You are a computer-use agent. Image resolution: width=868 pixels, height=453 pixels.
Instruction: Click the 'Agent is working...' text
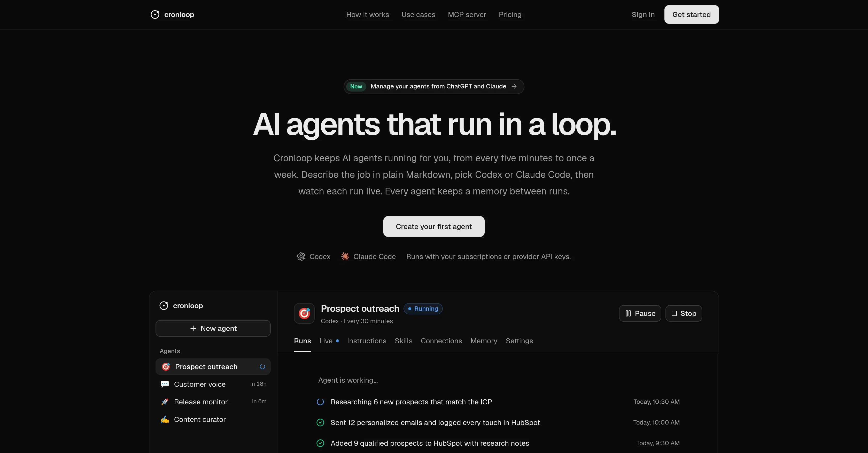(348, 380)
